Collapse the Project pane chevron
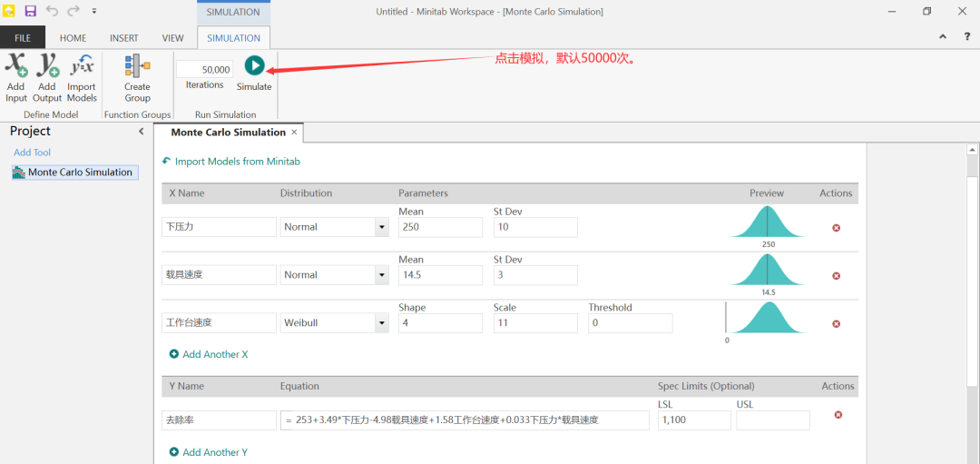Screen dimensions: 980x464 click(142, 132)
